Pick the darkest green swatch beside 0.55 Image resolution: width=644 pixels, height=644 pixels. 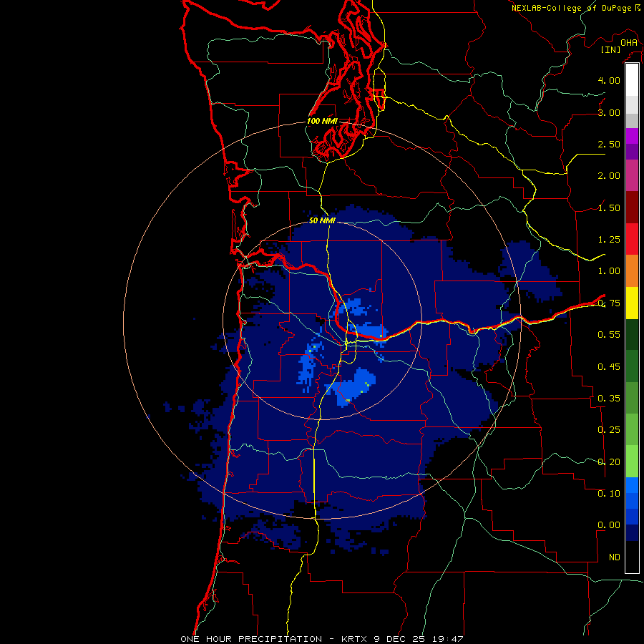pos(632,334)
